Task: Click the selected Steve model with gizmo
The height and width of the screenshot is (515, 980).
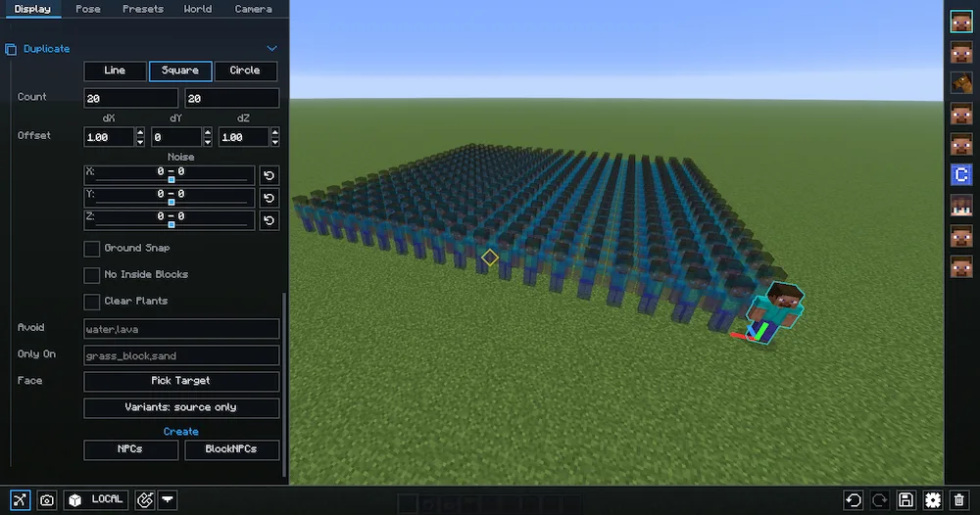Action: point(777,311)
